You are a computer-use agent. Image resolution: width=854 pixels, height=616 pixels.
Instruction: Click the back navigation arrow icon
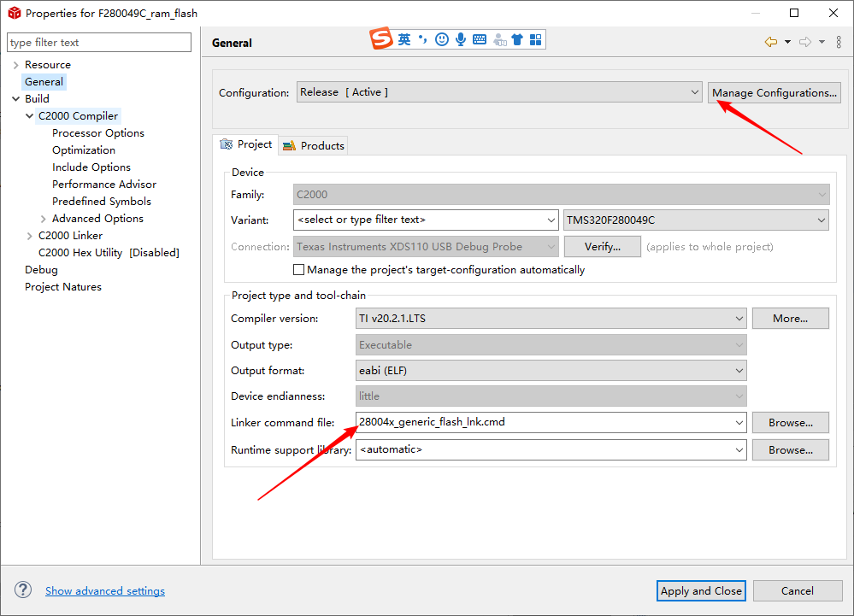(771, 42)
